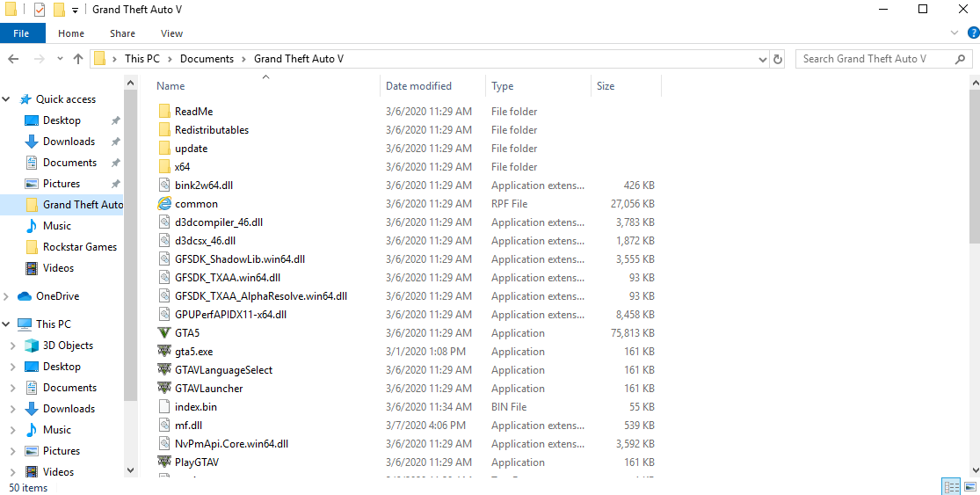Switch to the View ribbon tab
Viewport: 980px width, 495px height.
coord(171,33)
